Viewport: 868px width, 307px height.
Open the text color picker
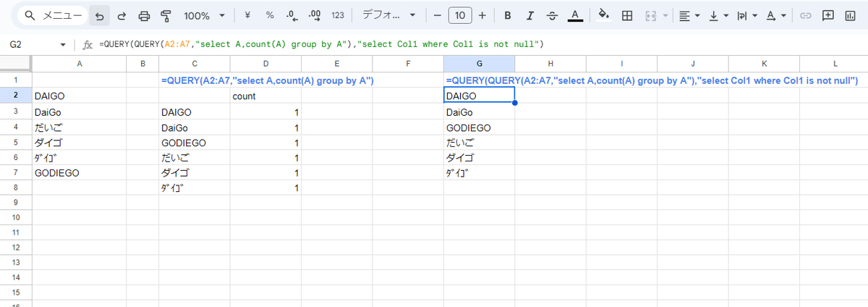tap(575, 15)
